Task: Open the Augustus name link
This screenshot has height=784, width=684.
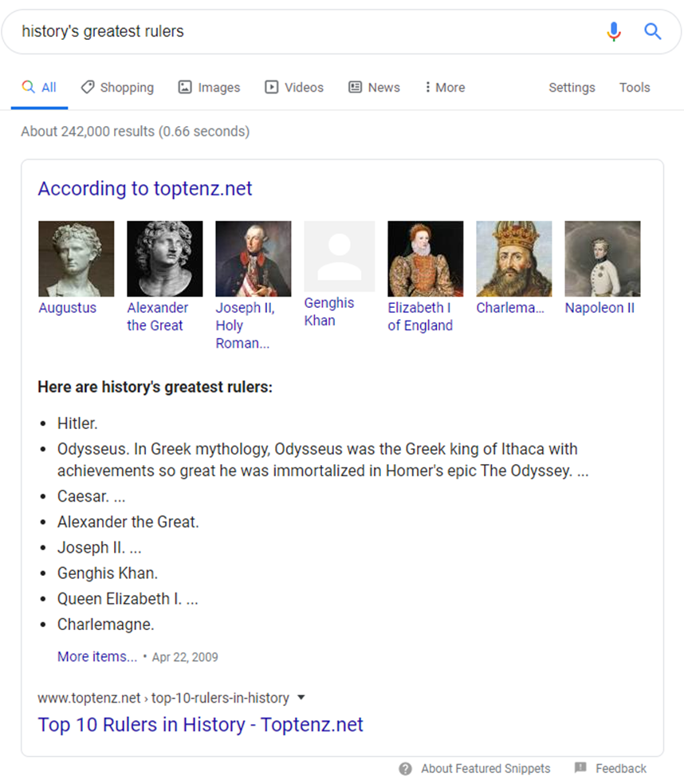Action: coord(68,308)
